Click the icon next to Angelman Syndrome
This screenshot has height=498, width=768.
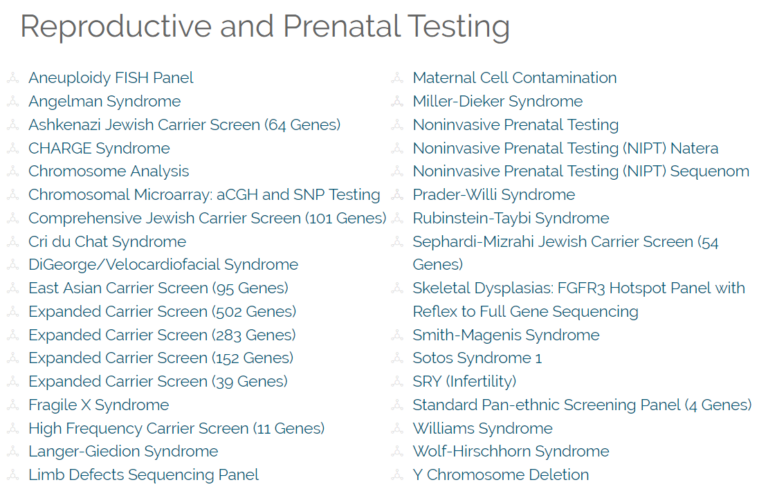[13, 101]
